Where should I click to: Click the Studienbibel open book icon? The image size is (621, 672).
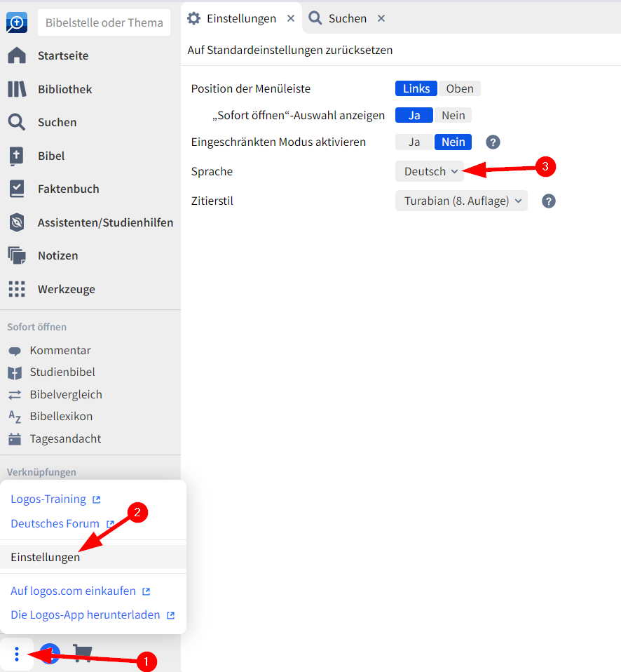click(x=15, y=373)
